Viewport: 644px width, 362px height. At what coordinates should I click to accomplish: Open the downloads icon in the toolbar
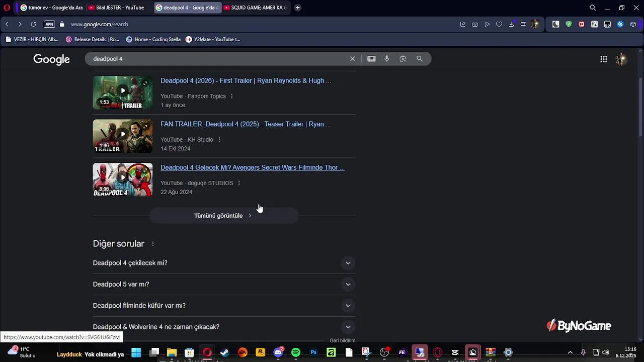pos(511,24)
